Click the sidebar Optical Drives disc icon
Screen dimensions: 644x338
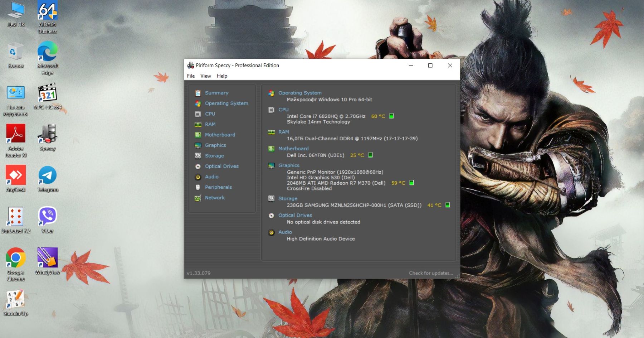198,166
